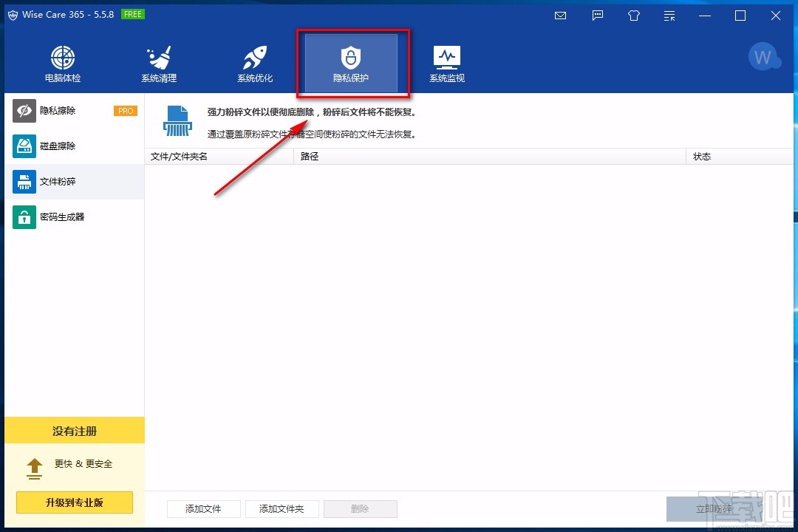
Task: Open the skin shirt icon
Action: [634, 16]
